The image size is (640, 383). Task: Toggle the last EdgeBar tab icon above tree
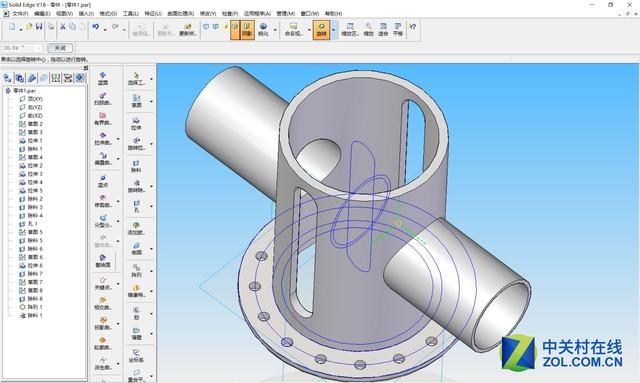(x=80, y=78)
